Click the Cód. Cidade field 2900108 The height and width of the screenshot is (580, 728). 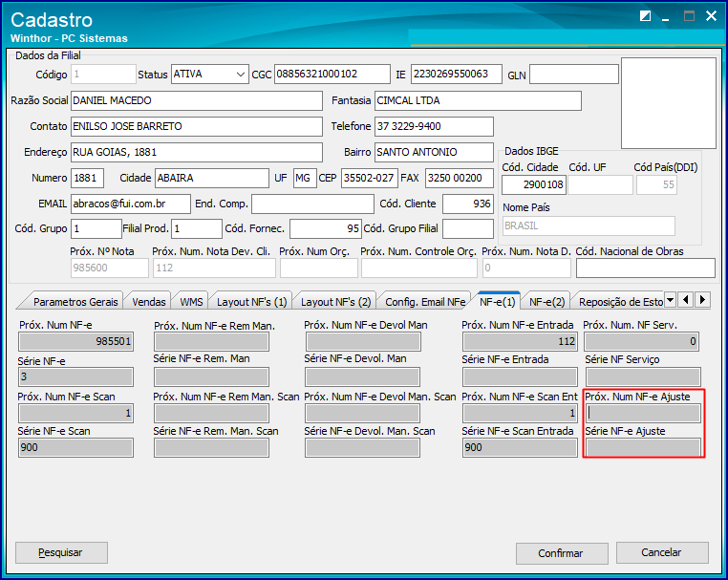point(534,184)
